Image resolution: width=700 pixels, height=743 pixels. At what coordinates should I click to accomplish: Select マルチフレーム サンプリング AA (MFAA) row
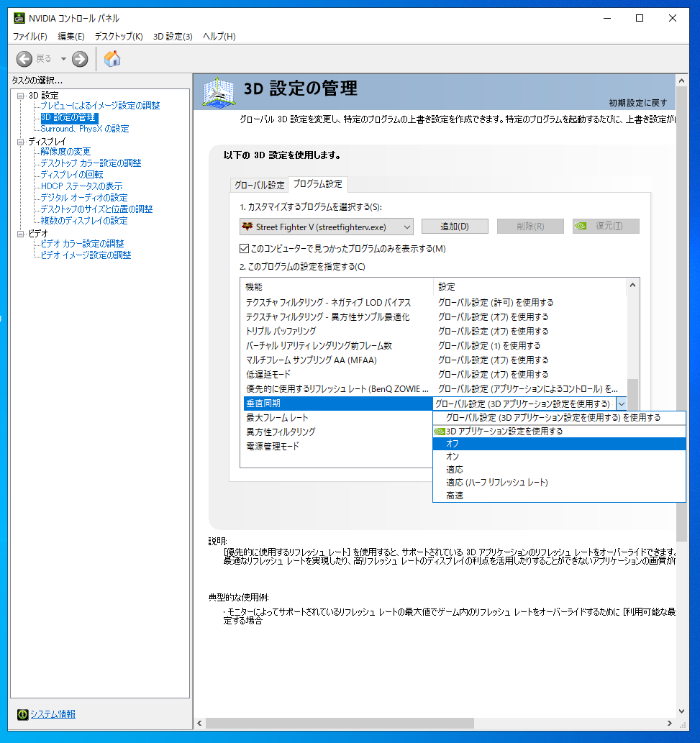coord(434,360)
